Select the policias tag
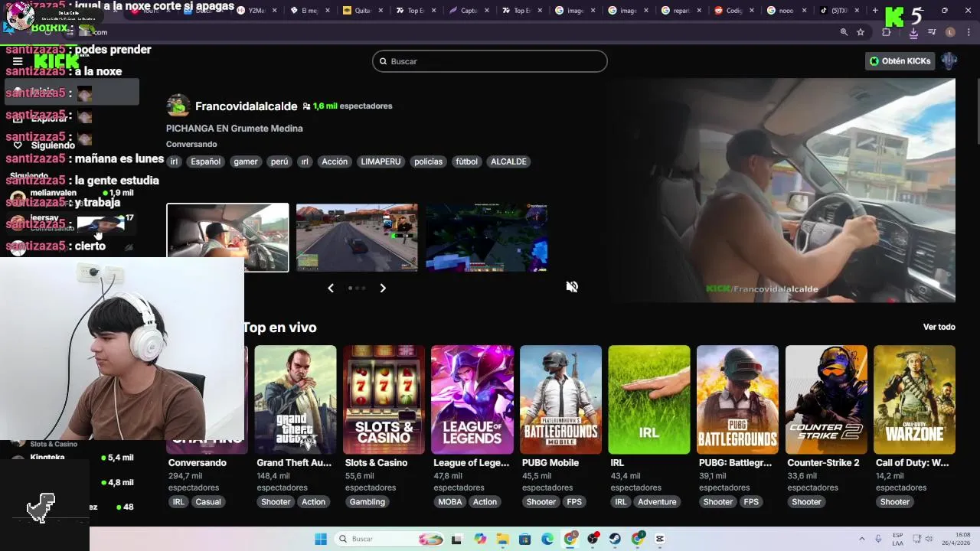This screenshot has width=980, height=551. 428,161
